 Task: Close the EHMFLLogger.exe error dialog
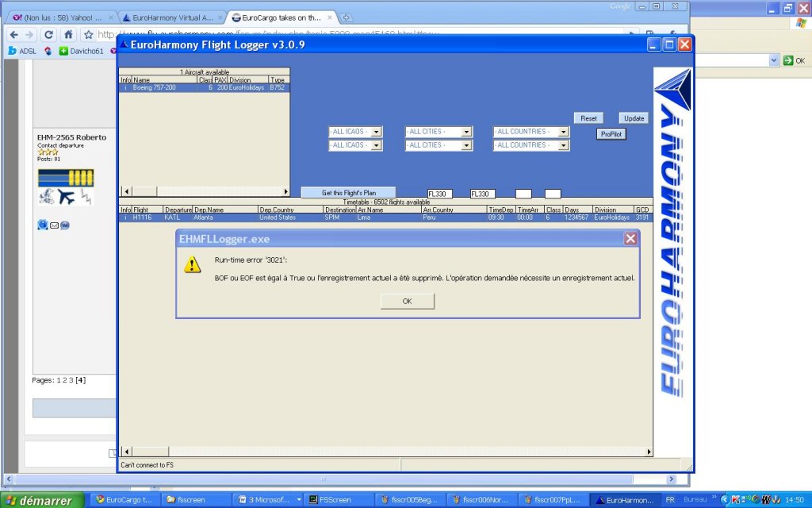point(630,238)
